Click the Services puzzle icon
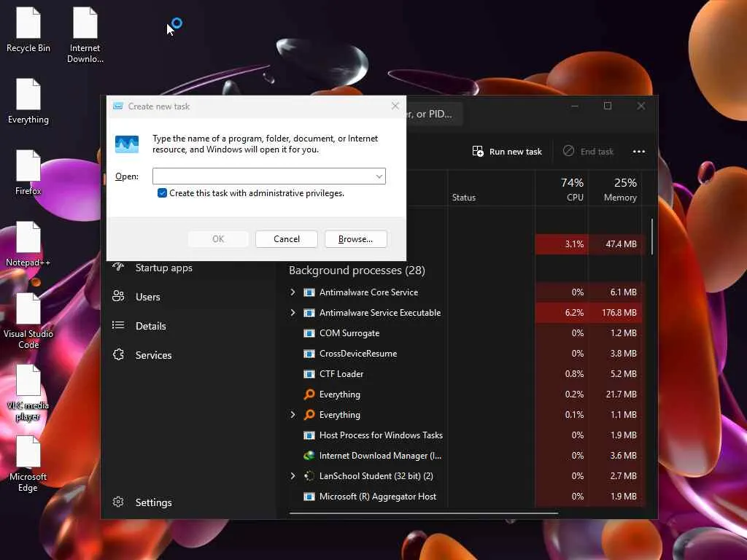The image size is (747, 560). [118, 355]
